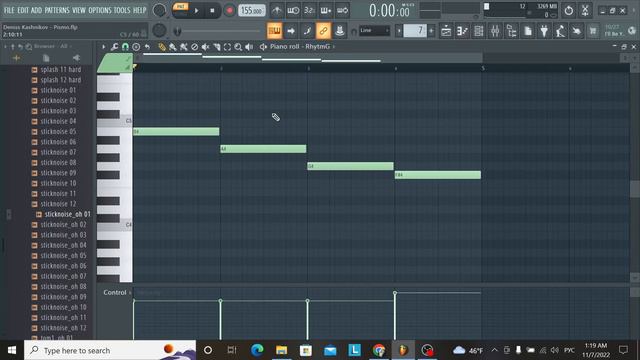Show the Browser via the toolbar icon
The width and height of the screenshot is (640, 360).
point(511,31)
